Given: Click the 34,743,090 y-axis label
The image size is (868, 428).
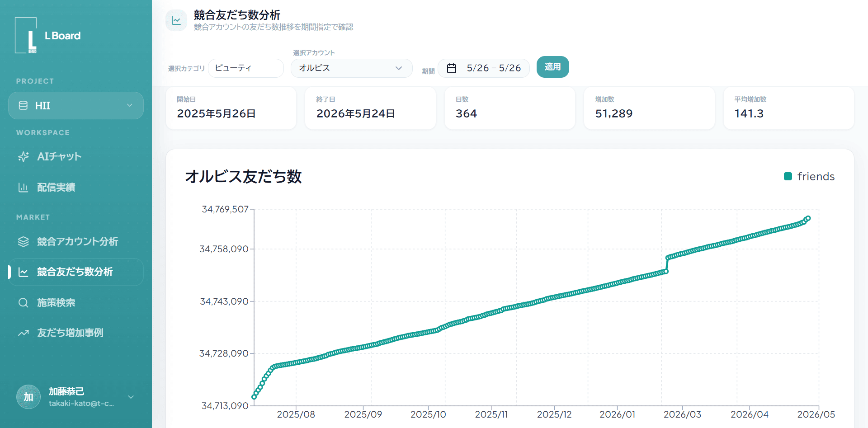Looking at the screenshot, I should pos(224,301).
